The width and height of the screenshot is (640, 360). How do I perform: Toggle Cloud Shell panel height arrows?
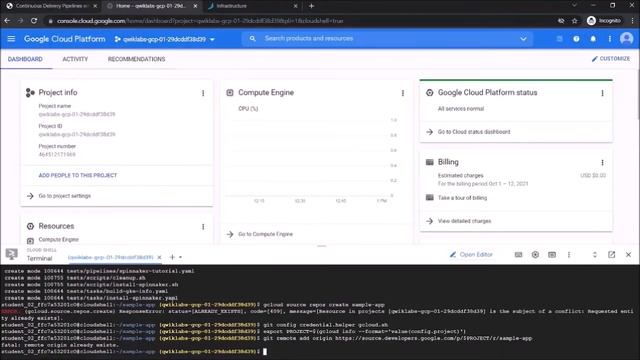click(595, 255)
